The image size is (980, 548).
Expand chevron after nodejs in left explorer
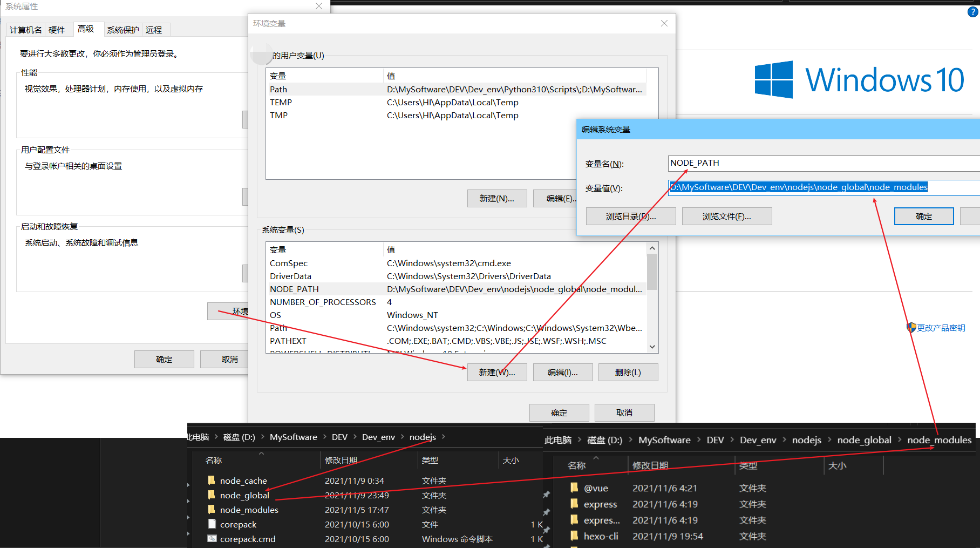coord(444,437)
